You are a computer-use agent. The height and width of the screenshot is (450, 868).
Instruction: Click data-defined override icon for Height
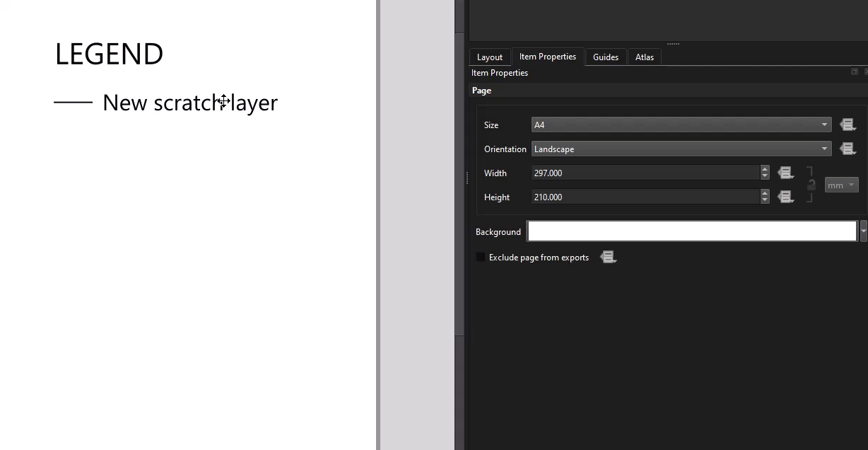785,197
